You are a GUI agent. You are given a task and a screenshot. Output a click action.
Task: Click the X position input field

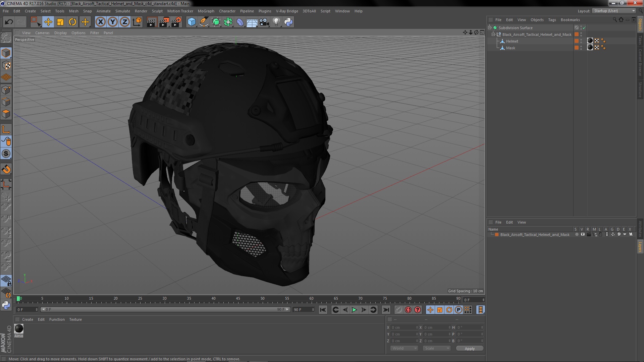[x=405, y=327]
